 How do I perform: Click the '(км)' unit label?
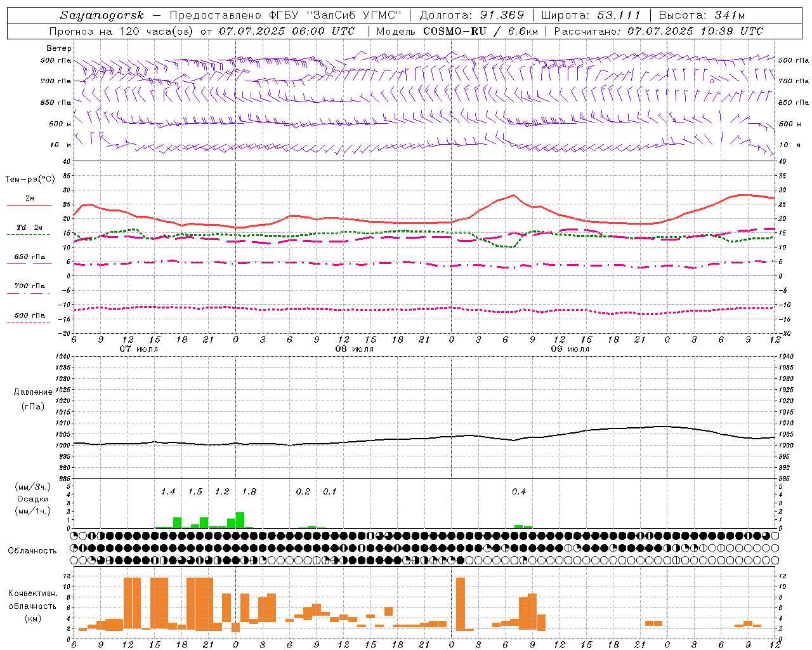pos(32,618)
